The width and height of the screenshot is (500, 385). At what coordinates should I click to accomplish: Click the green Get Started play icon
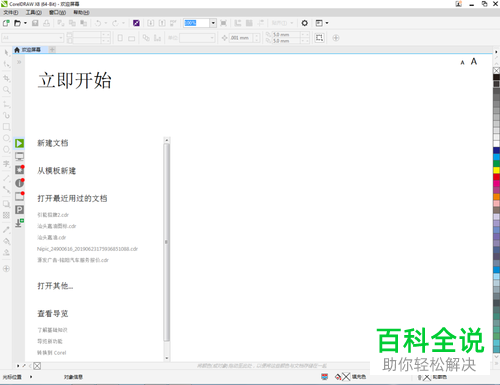click(x=19, y=143)
